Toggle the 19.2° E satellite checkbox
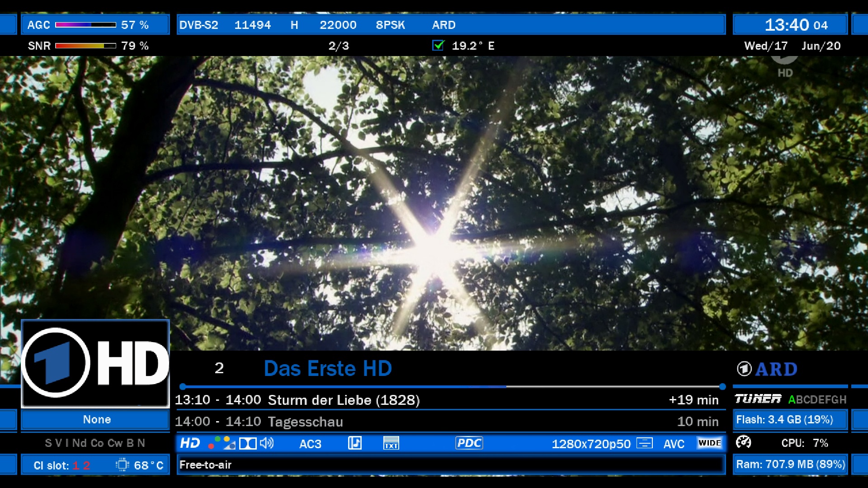 pyautogui.click(x=438, y=45)
